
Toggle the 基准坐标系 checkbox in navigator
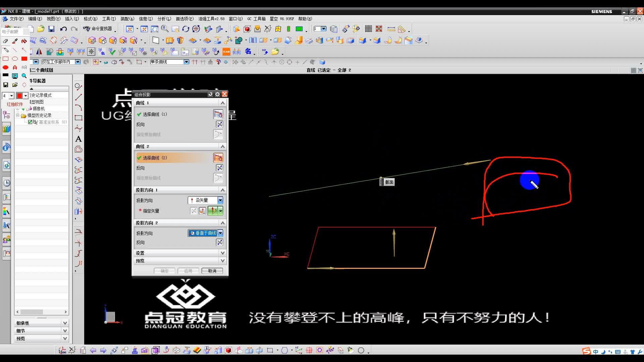pyautogui.click(x=30, y=122)
